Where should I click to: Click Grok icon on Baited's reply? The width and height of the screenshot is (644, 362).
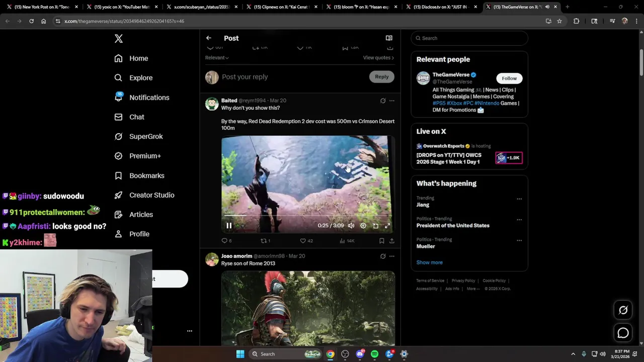click(383, 101)
